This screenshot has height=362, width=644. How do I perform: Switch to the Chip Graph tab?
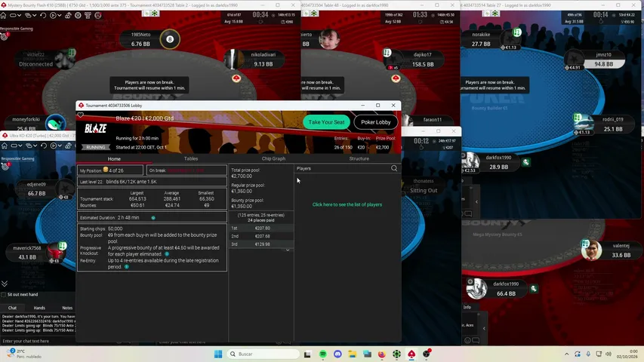(273, 158)
